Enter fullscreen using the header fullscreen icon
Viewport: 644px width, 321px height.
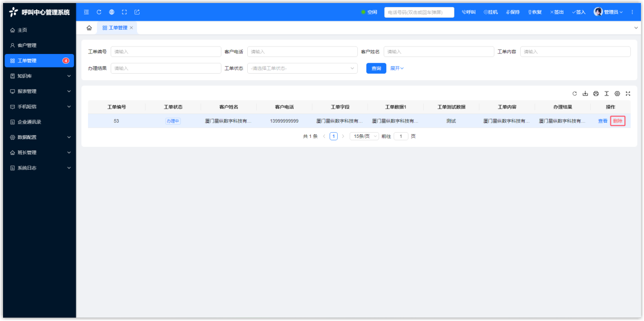124,12
